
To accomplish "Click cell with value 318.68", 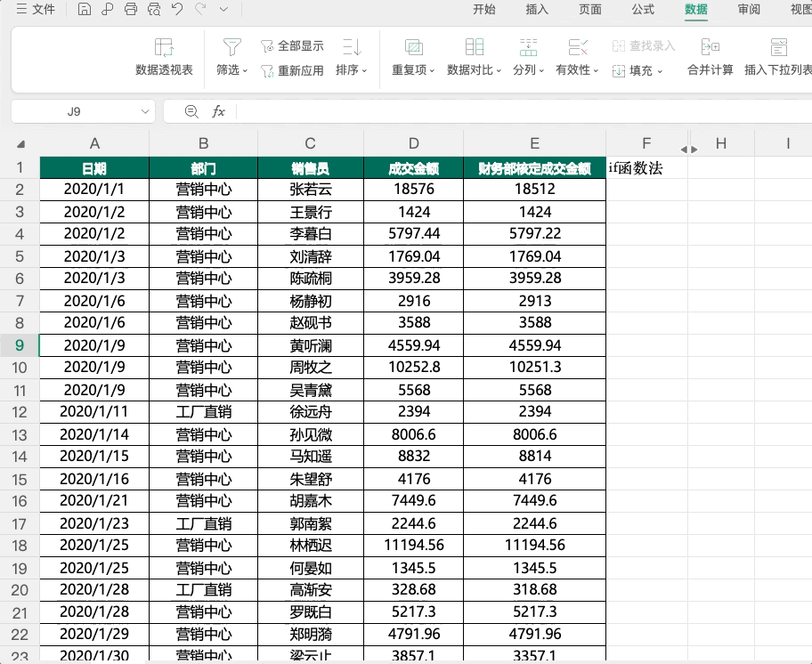I will 534,590.
